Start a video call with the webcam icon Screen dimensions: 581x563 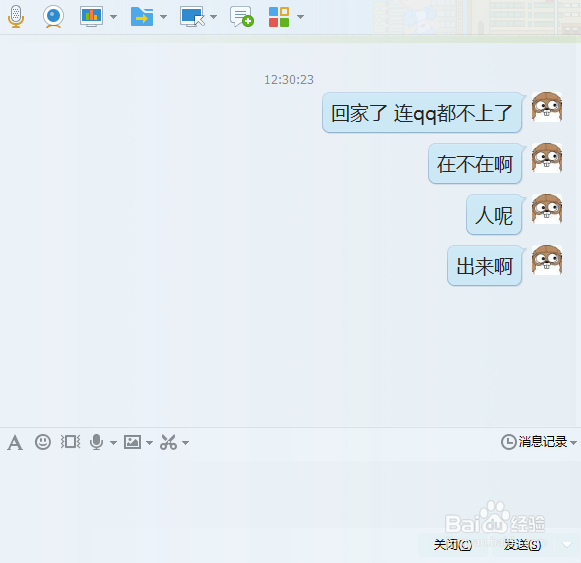53,17
